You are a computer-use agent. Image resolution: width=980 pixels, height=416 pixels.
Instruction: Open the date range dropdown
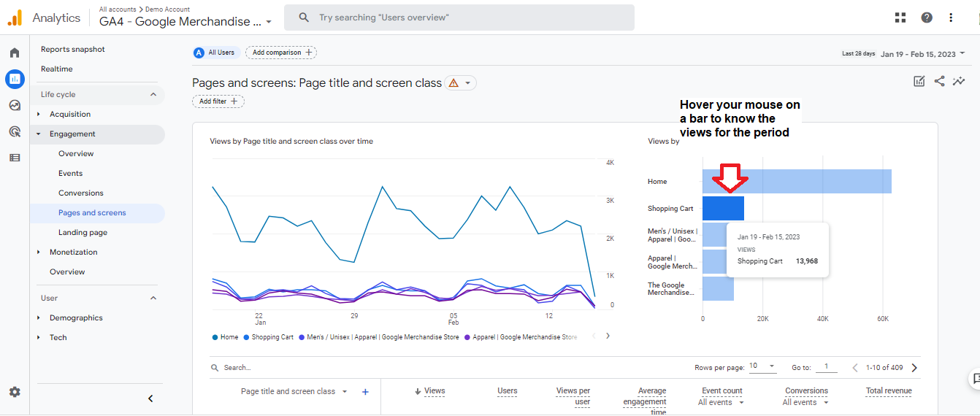tap(923, 54)
